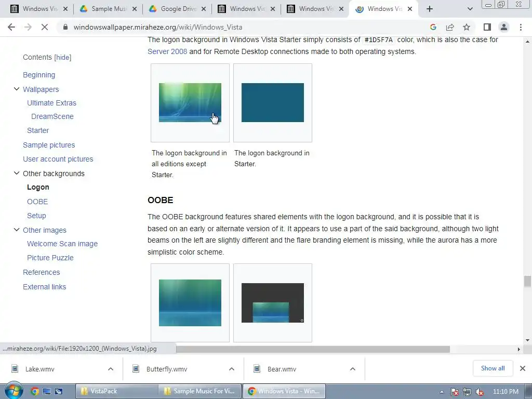Image resolution: width=532 pixels, height=399 pixels.
Task: Jump to OOBE in contents
Action: (37, 202)
